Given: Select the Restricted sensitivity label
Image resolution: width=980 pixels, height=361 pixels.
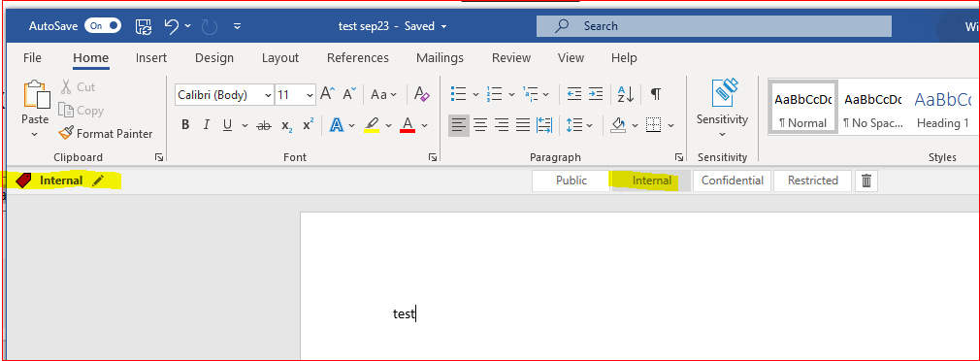Looking at the screenshot, I should tap(812, 180).
